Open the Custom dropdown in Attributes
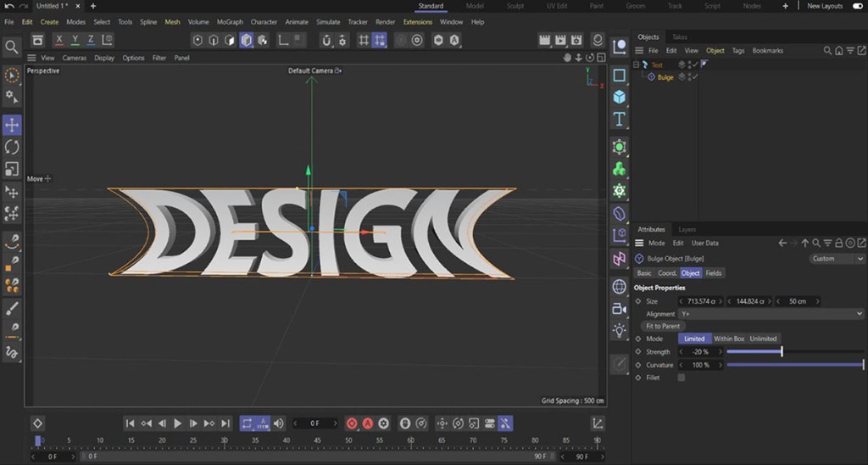The width and height of the screenshot is (868, 465). coord(836,259)
